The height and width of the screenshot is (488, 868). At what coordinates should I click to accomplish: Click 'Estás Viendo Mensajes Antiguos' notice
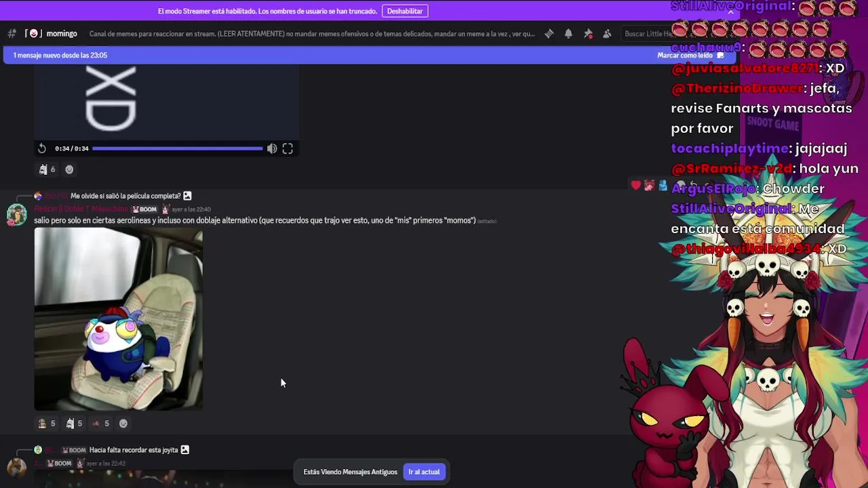click(x=351, y=472)
